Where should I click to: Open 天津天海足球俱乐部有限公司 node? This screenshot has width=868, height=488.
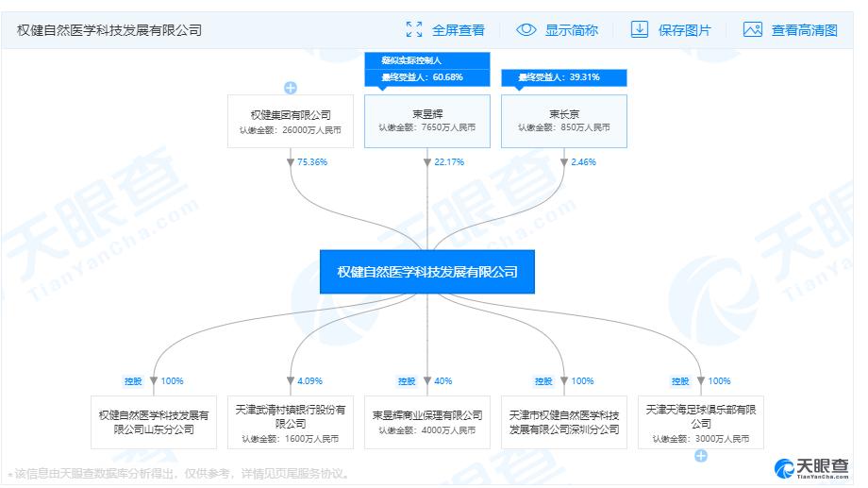pos(701,422)
